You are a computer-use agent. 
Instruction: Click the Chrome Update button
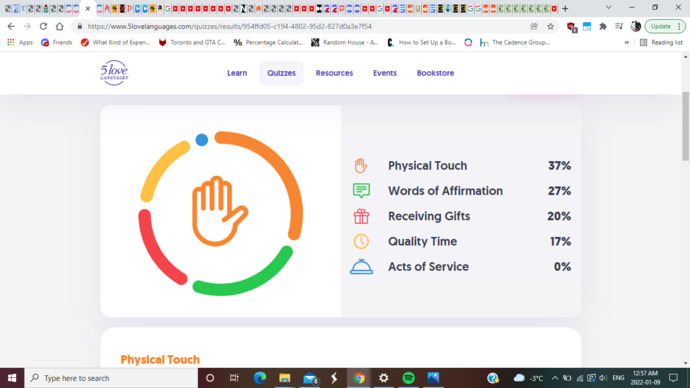665,26
